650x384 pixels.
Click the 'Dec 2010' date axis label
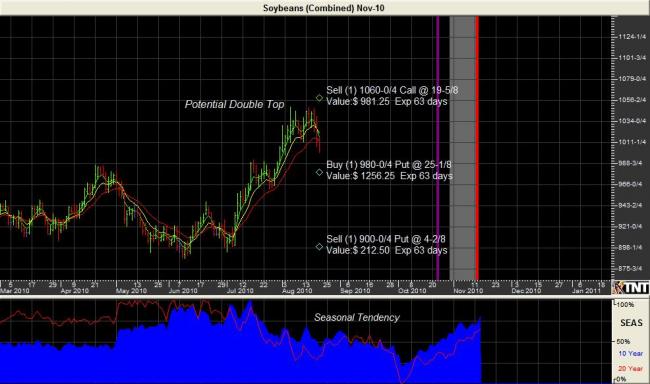click(526, 291)
